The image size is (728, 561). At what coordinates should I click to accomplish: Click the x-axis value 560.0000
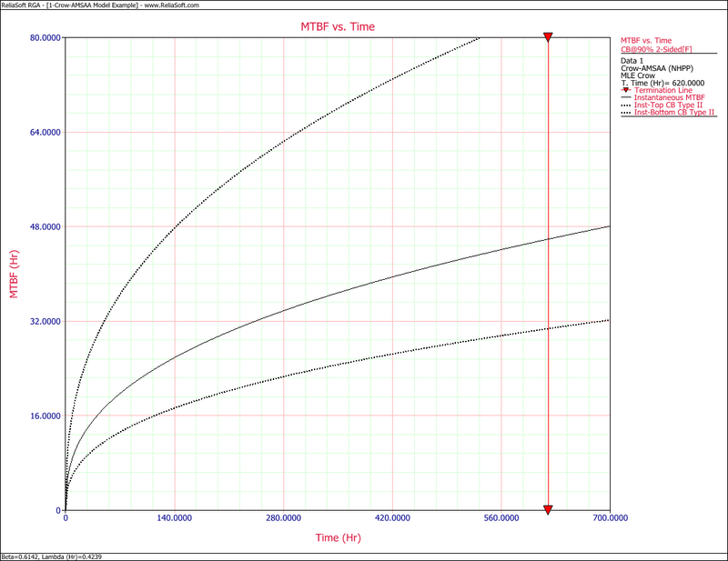click(x=501, y=518)
